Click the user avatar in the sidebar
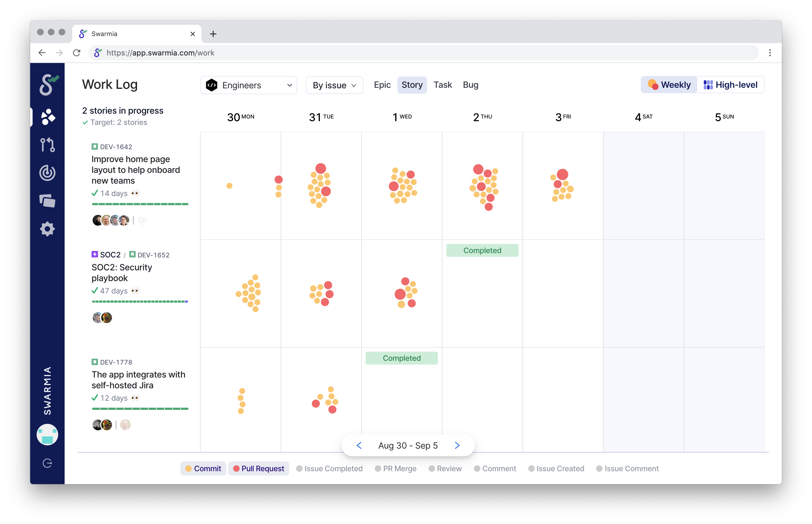 tap(47, 435)
